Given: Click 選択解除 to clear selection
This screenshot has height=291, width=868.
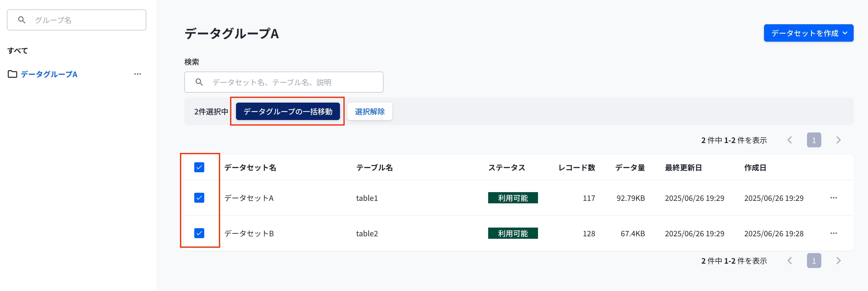Looking at the screenshot, I should tap(370, 111).
